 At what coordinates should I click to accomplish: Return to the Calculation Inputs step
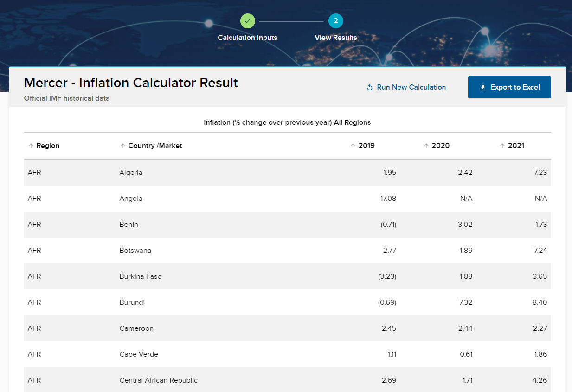[247, 28]
